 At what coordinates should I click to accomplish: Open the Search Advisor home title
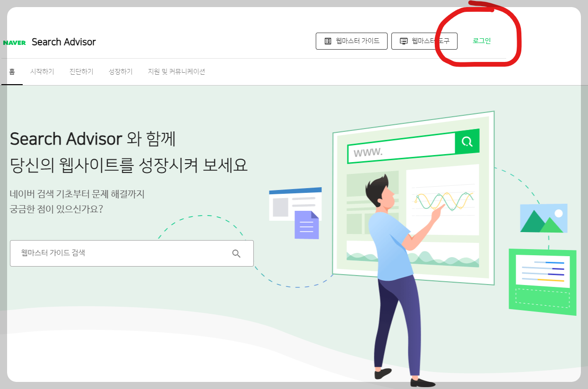(64, 42)
